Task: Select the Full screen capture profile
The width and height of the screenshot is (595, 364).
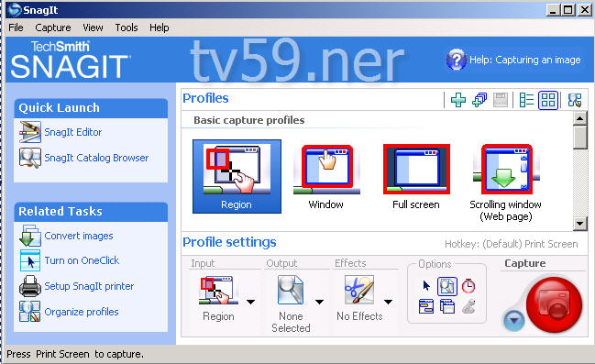Action: click(416, 177)
